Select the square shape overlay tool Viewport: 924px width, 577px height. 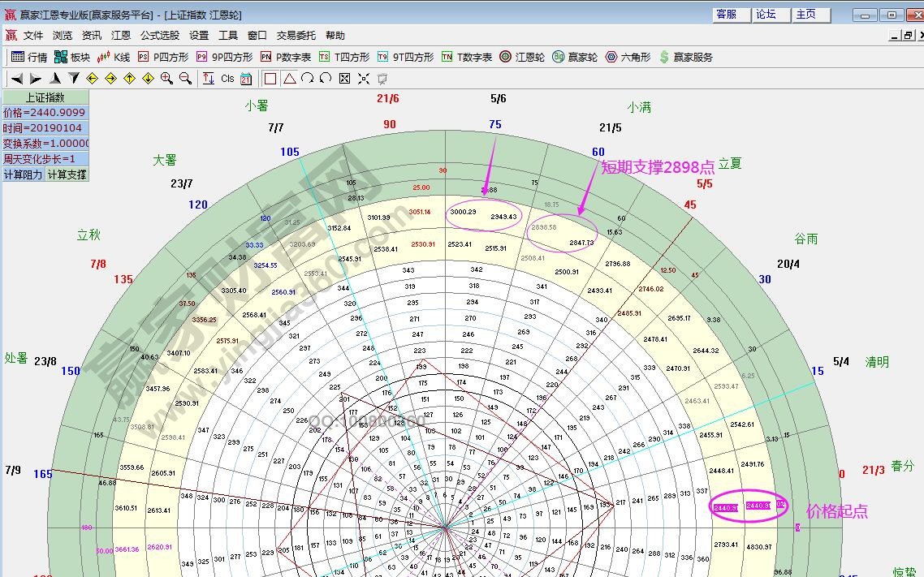pyautogui.click(x=270, y=79)
